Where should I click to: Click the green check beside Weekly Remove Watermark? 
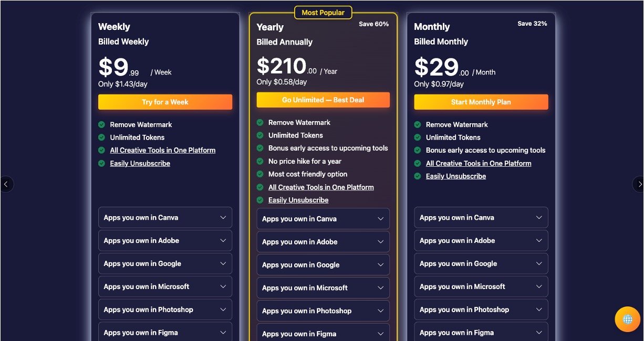pos(102,124)
